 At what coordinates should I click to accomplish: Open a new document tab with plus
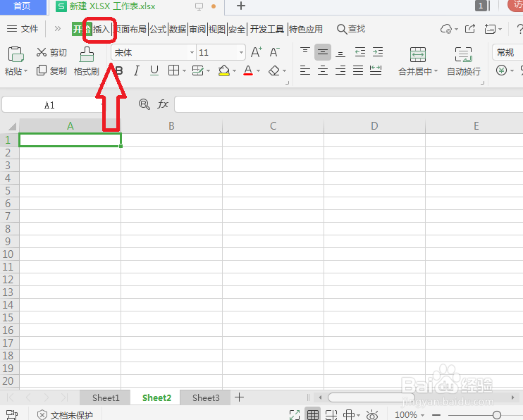coord(241,6)
